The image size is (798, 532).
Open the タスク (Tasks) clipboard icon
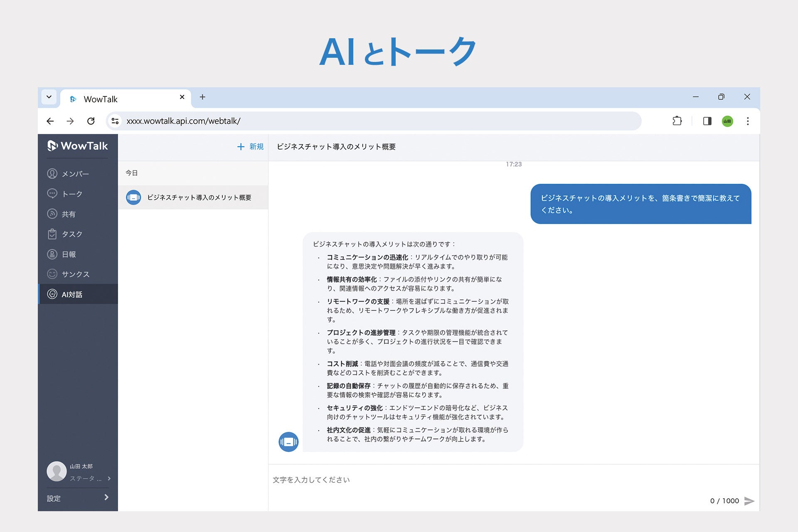click(52, 234)
